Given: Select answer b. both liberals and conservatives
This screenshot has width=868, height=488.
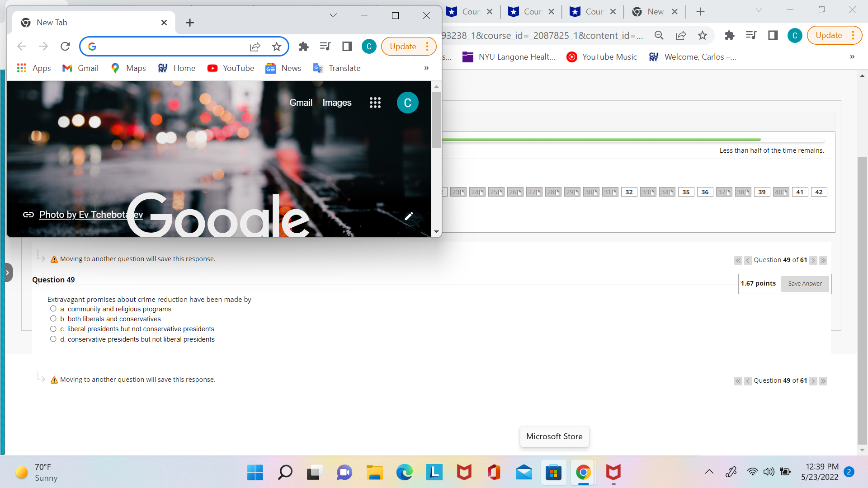Looking at the screenshot, I should [x=53, y=319].
